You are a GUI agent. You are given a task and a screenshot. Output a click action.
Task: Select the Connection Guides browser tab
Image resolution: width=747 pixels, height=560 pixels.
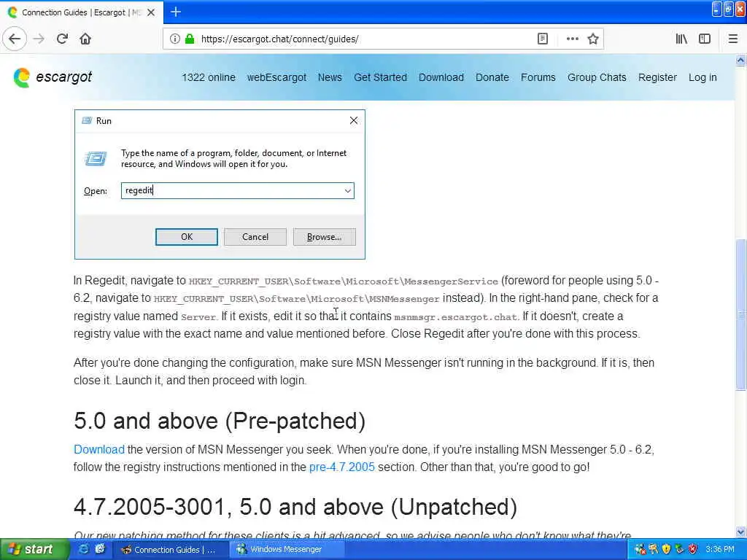pos(82,12)
